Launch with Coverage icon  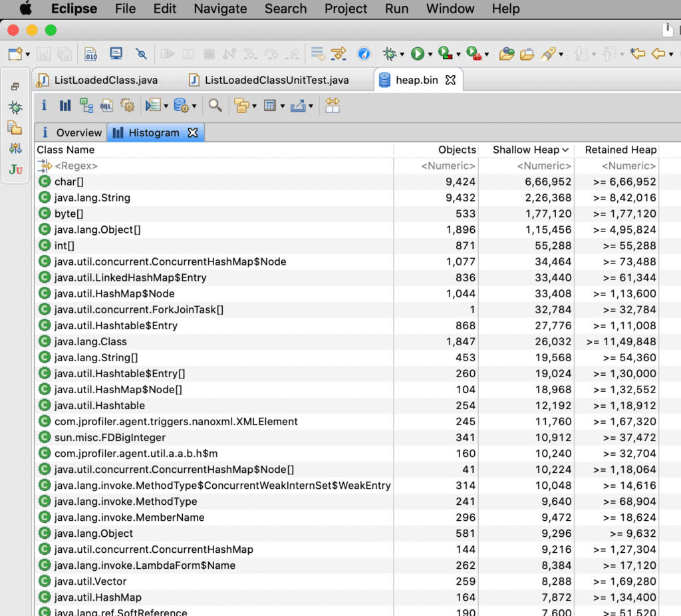point(445,53)
